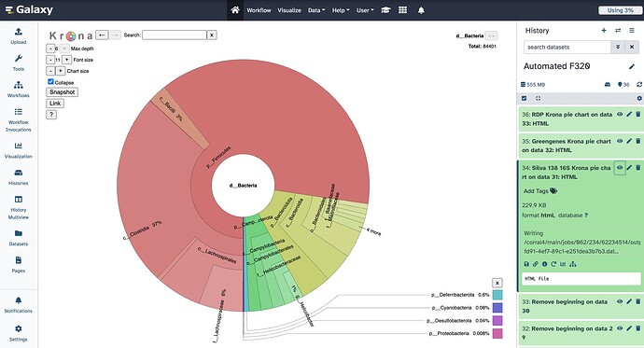
Task: Open the Data dropdown menu
Action: point(316,10)
